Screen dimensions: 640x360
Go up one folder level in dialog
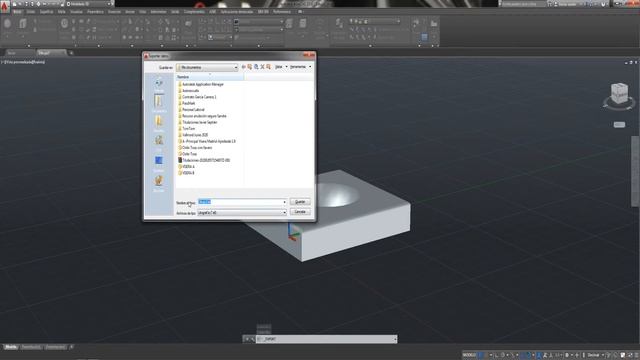[x=250, y=67]
